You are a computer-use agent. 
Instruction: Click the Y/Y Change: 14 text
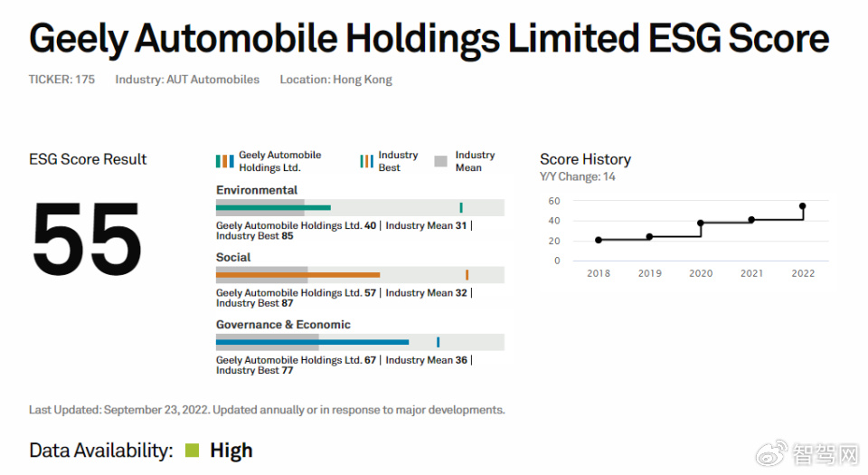pyautogui.click(x=578, y=176)
